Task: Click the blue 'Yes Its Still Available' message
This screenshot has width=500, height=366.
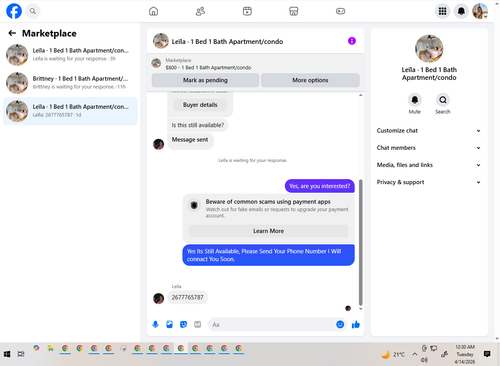Action: point(268,255)
